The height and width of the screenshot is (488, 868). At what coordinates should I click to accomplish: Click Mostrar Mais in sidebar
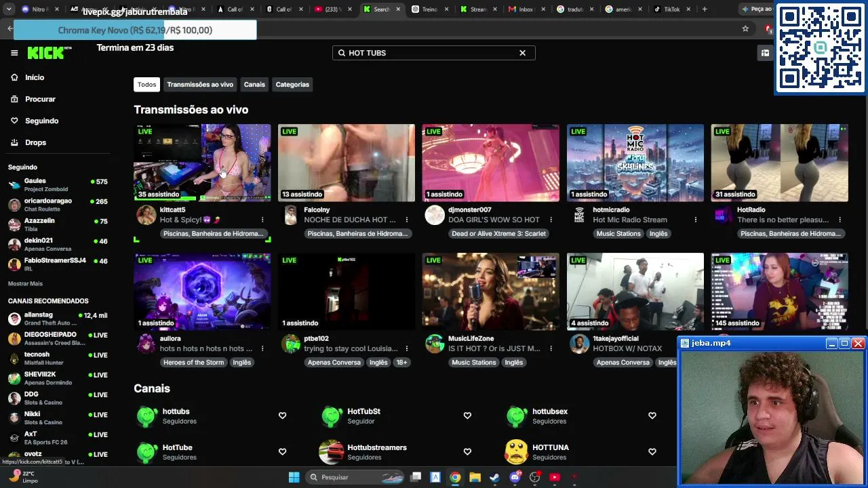pyautogui.click(x=25, y=283)
